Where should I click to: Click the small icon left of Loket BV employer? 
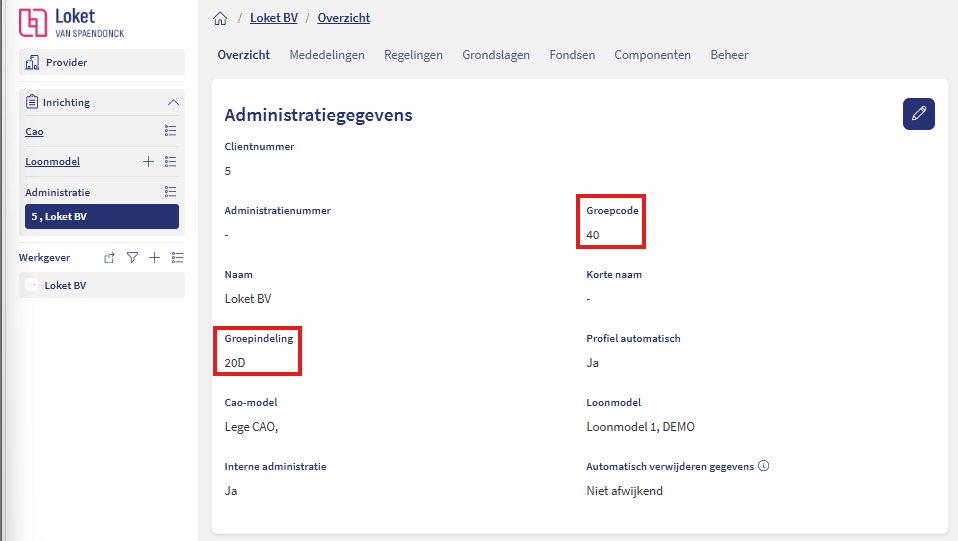click(32, 285)
